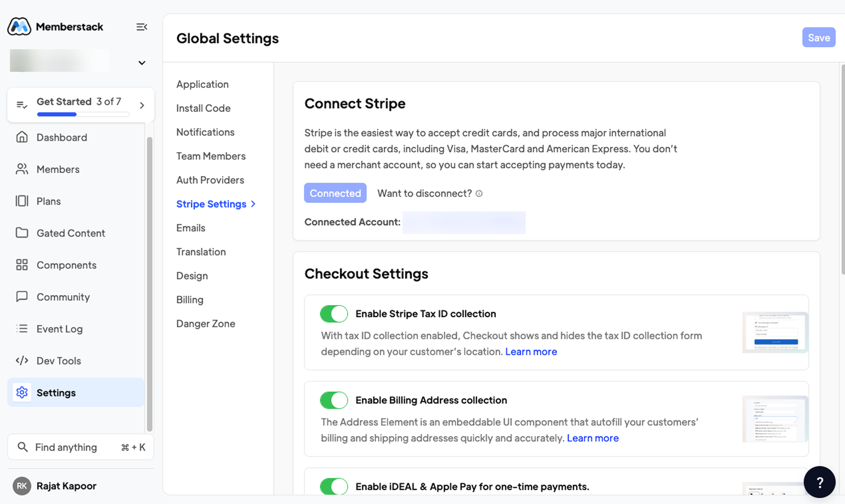Viewport: 845px width, 504px height.
Task: Click the Event Log list icon
Action: 22,328
